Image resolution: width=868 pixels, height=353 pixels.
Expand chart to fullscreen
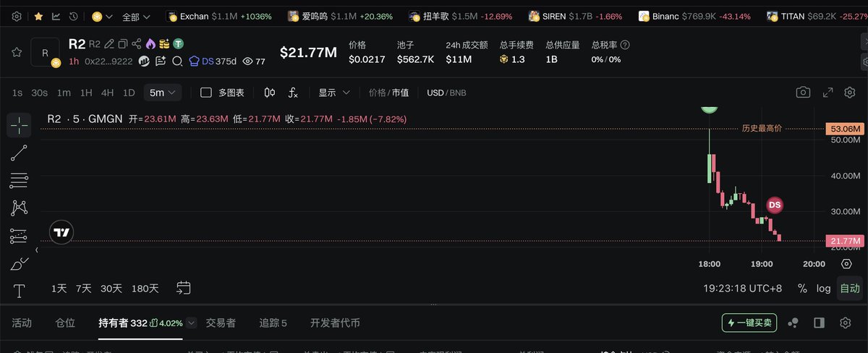pos(829,93)
